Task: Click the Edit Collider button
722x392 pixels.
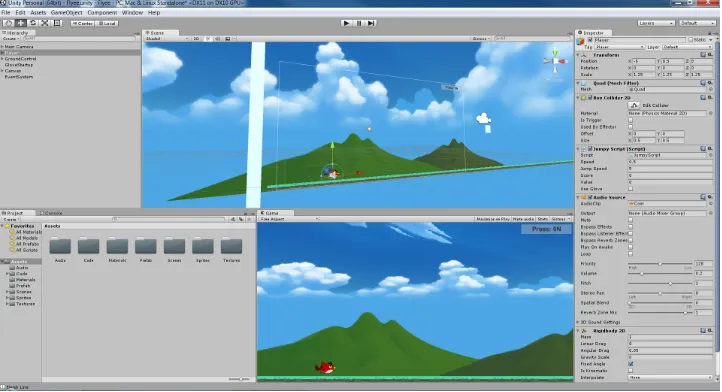Action: pos(634,105)
